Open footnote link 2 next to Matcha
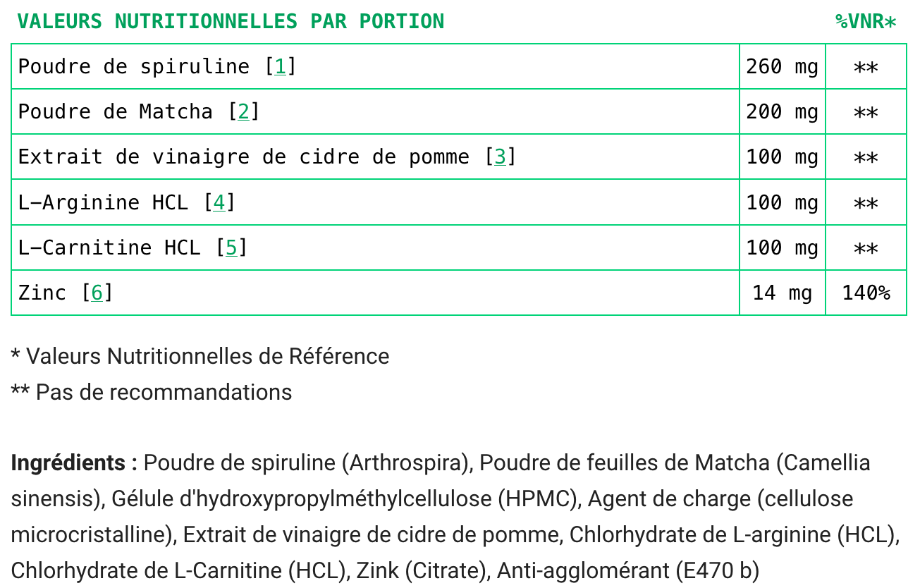The width and height of the screenshot is (908, 588). (x=244, y=112)
